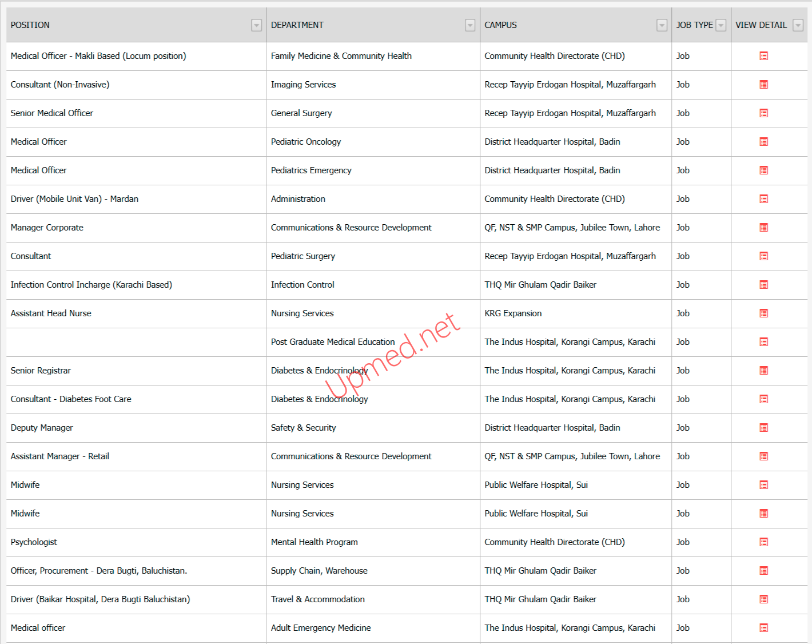View detail for Pediatric Oncology Medical Officer
This screenshot has height=644, width=812.
pyautogui.click(x=763, y=142)
